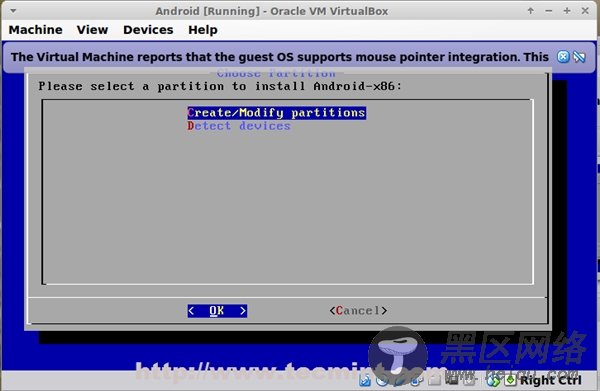Select Create/Modify partitions entry
The width and height of the screenshot is (600, 391).
(x=277, y=113)
